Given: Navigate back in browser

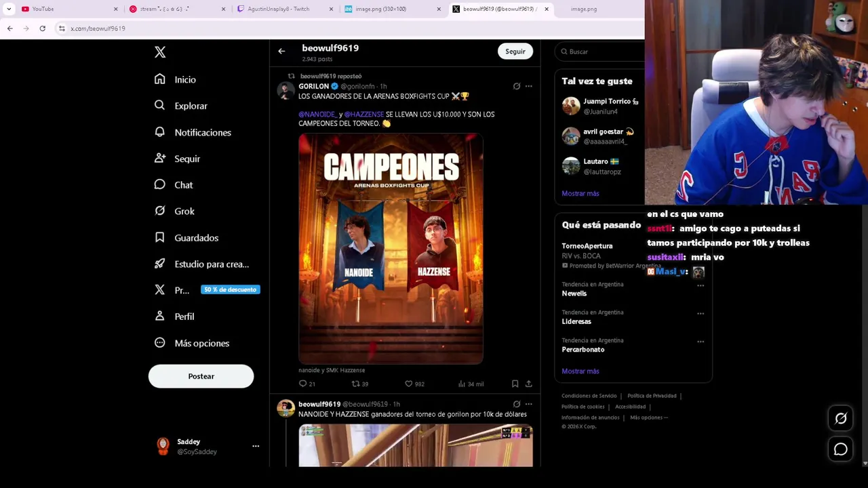Looking at the screenshot, I should pos(9,28).
